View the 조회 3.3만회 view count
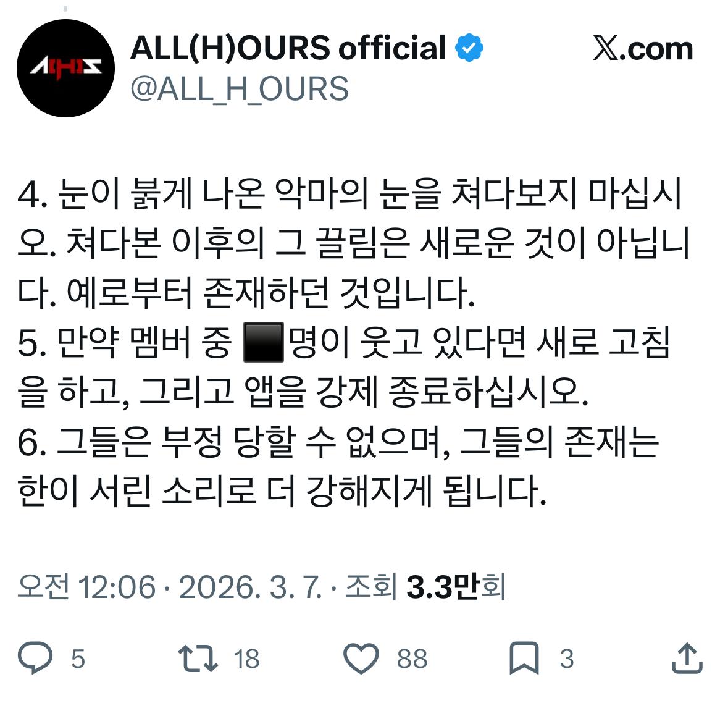 coord(425,586)
